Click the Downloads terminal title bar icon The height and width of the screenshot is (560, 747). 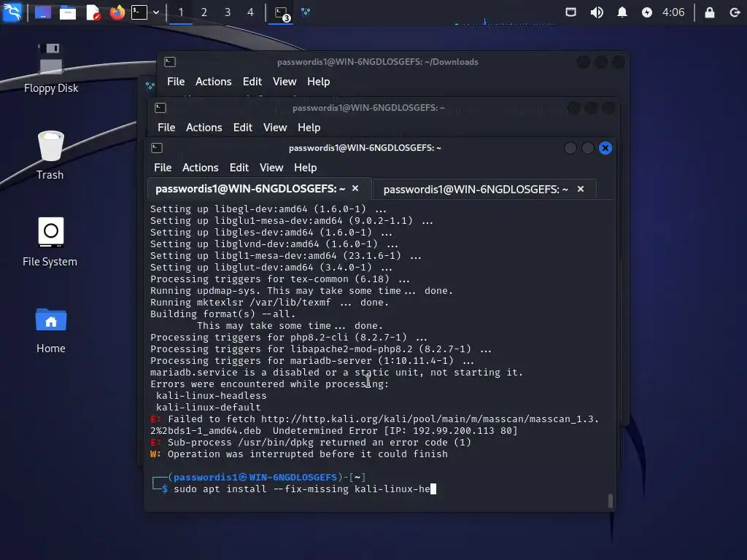click(170, 62)
